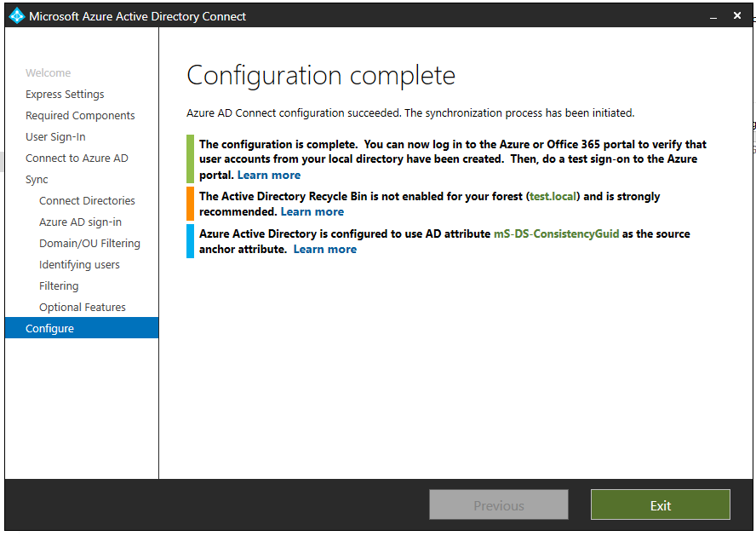Image resolution: width=756 pixels, height=536 pixels.
Task: Select User Sign-In in sidebar
Action: (x=55, y=136)
